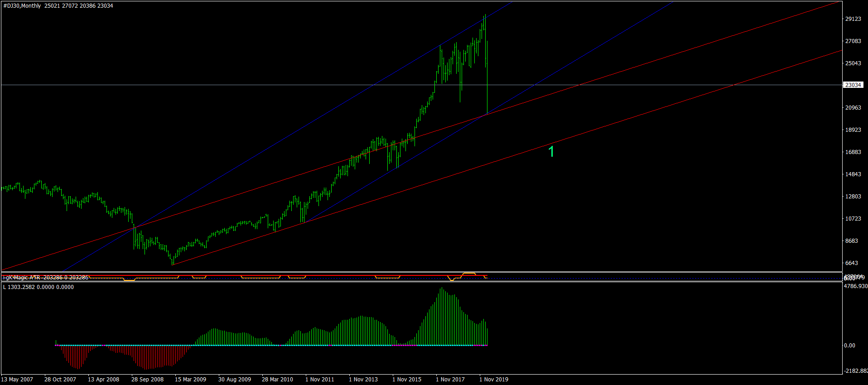Click the 13 May 2007 date label

click(17, 380)
